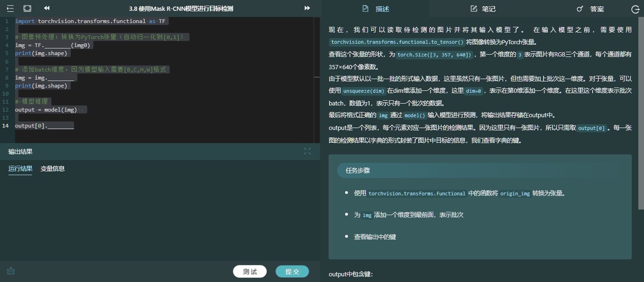This screenshot has width=644, height=282.
Task: Switch to the 答案 tab
Action: (590, 8)
